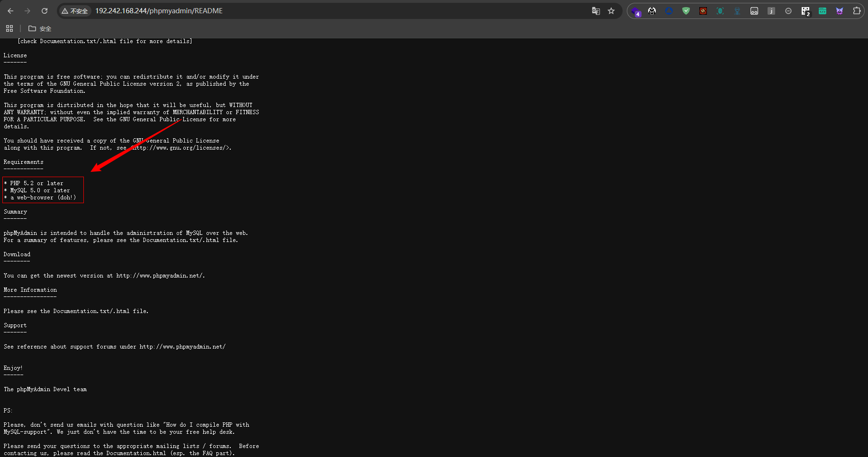
Task: Click 'Please see the Documentation.txt/.html file.' line
Action: (76, 311)
